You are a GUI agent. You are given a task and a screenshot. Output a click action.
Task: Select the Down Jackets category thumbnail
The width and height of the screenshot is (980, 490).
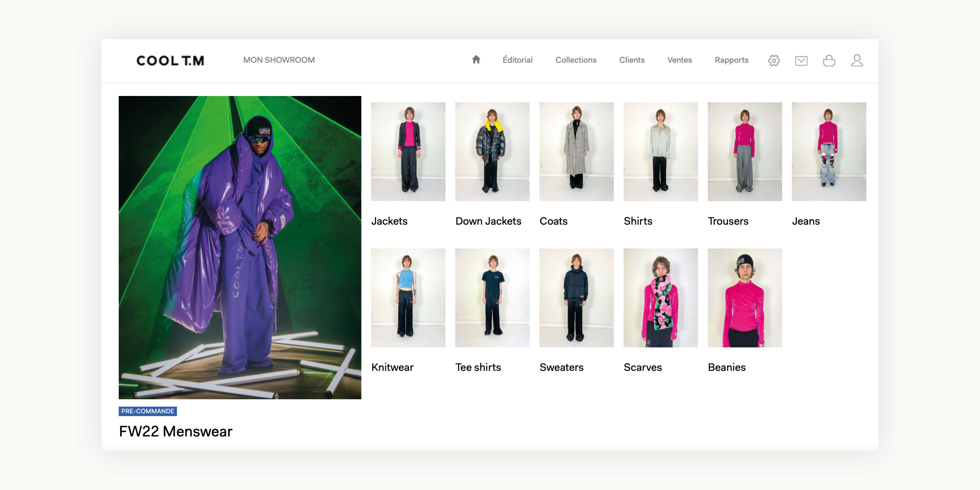(x=492, y=152)
